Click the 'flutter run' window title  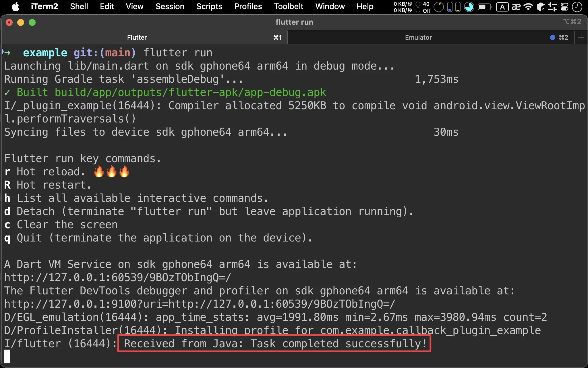tap(294, 22)
